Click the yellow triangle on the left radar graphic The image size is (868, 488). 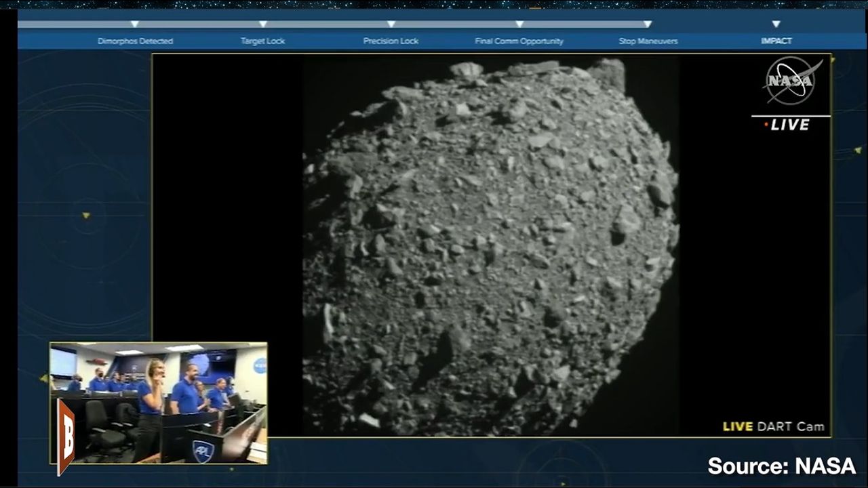pyautogui.click(x=86, y=216)
